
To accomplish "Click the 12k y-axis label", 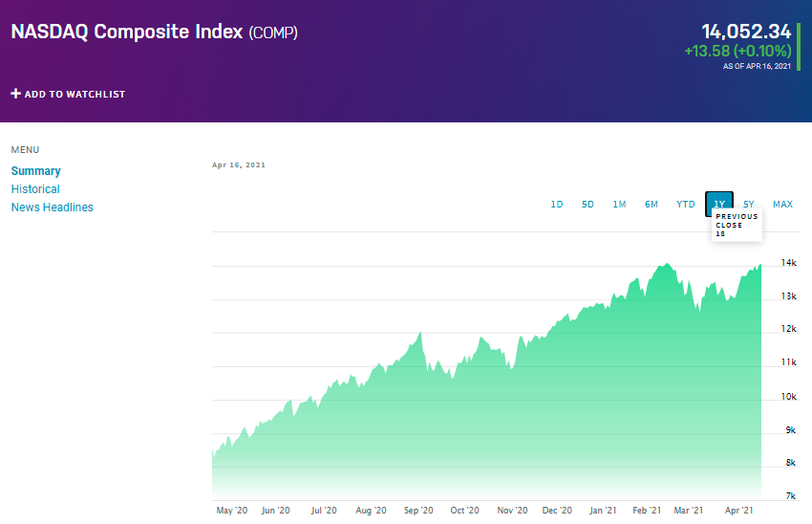I will [x=789, y=329].
